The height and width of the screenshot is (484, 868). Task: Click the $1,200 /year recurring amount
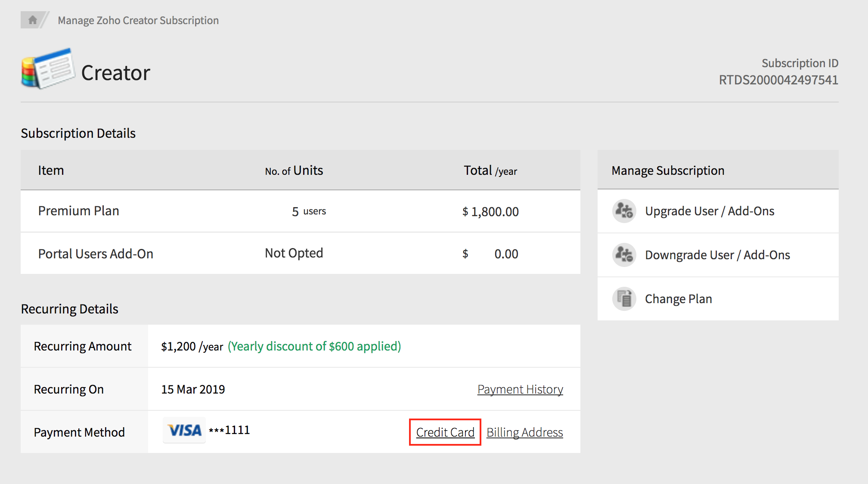[x=192, y=346]
